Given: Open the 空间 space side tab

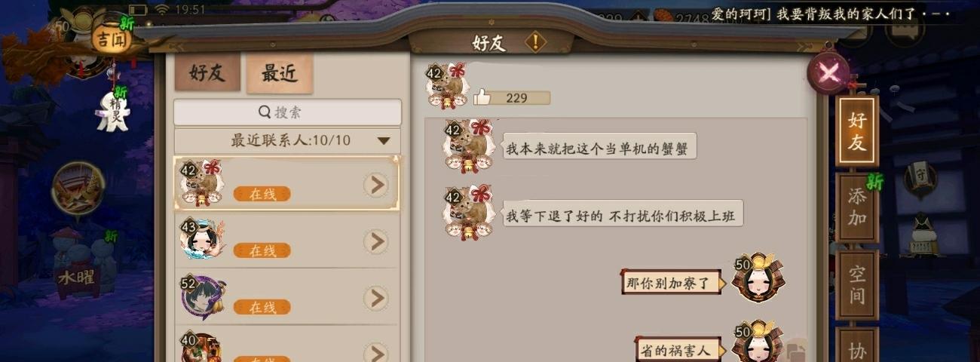Looking at the screenshot, I should click(857, 285).
